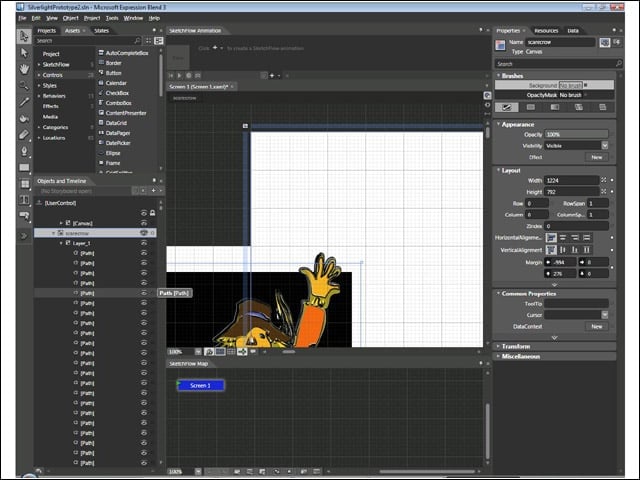Hide the Layer_1 element eye icon
The height and width of the screenshot is (480, 640).
144,243
